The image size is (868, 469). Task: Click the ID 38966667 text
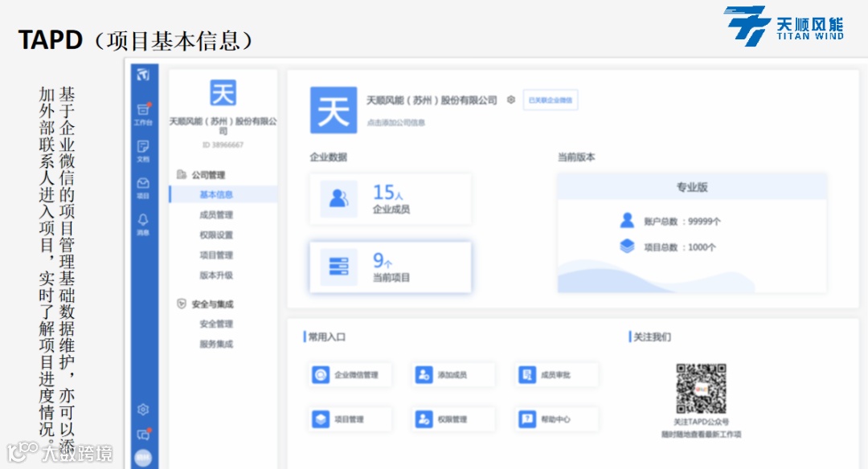point(223,145)
